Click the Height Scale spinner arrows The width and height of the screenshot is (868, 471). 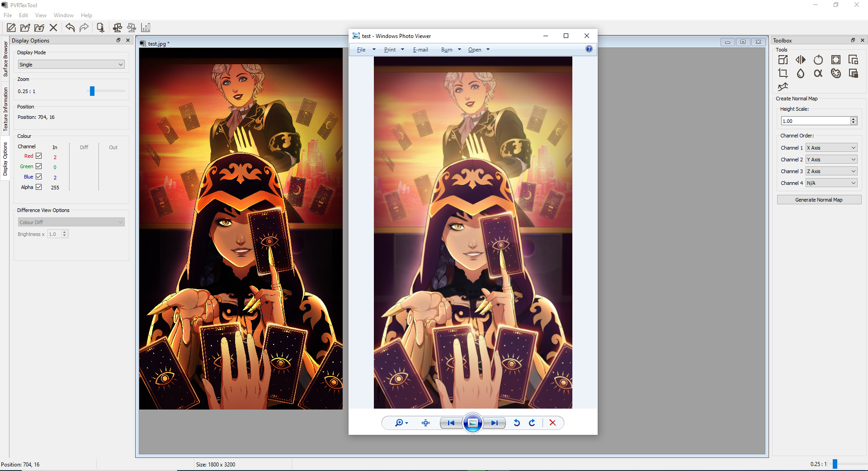pyautogui.click(x=854, y=121)
